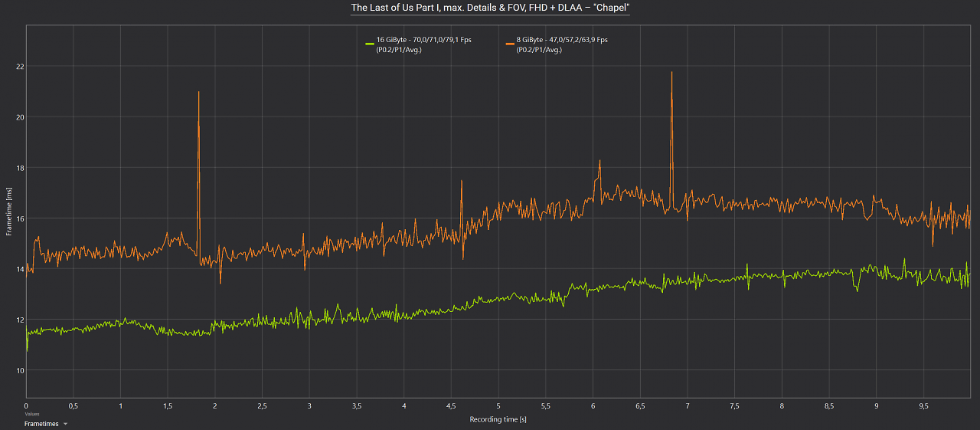Click the 10 tick on the frametime axis

(x=19, y=370)
